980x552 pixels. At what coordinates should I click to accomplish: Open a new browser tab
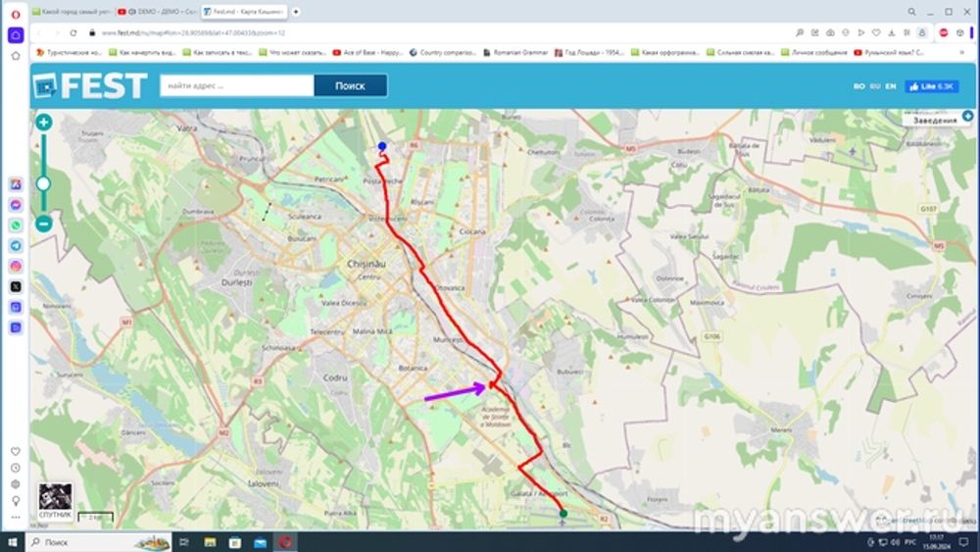(296, 12)
